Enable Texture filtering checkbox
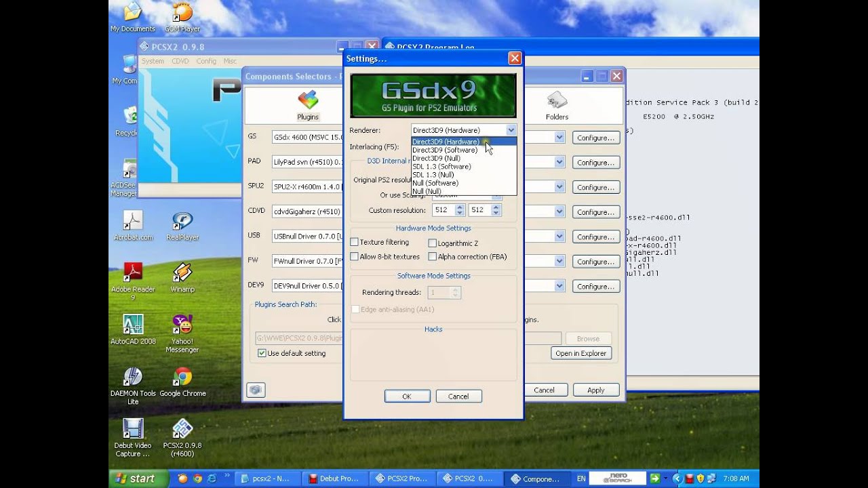 354,242
